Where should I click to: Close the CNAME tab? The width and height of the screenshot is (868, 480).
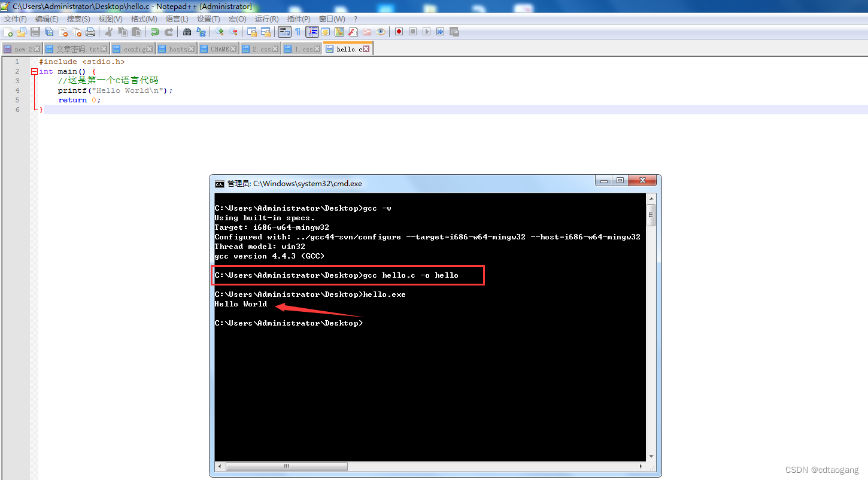tap(233, 49)
